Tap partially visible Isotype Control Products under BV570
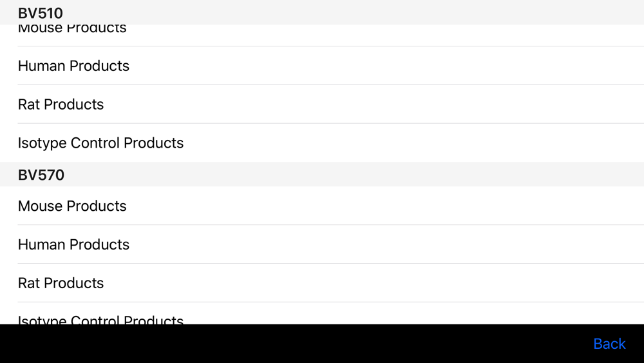Image resolution: width=644 pixels, height=363 pixels. pyautogui.click(x=322, y=313)
